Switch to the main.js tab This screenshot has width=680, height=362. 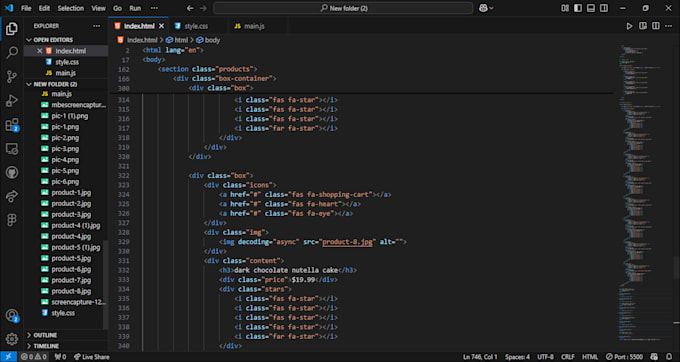(257, 26)
